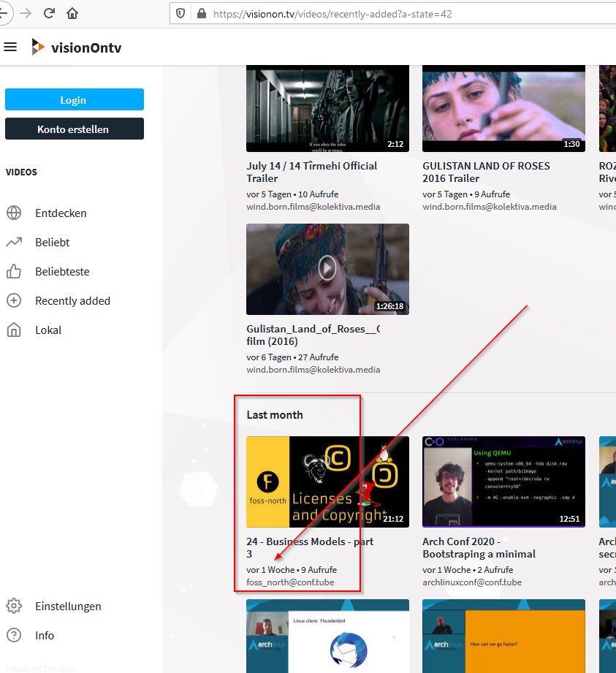Screen dimensions: 616x673
Task: Click the trending arrow icon beside Beliebt
Action: (x=14, y=242)
